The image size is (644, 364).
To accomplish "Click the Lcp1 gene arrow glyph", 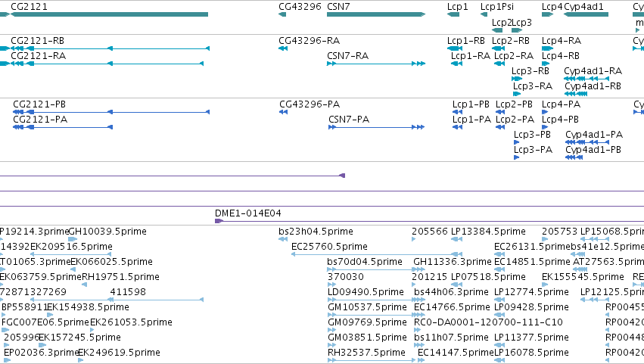I will [x=453, y=14].
